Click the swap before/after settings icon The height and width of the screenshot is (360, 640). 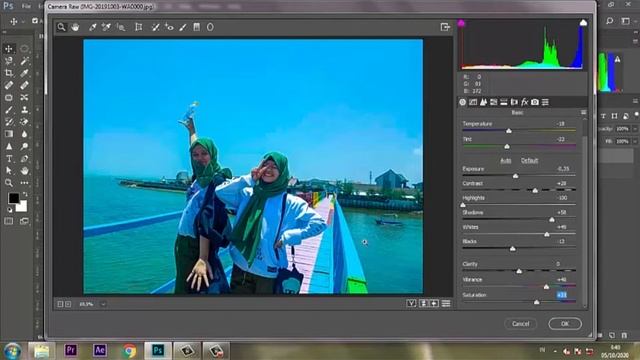tap(423, 303)
